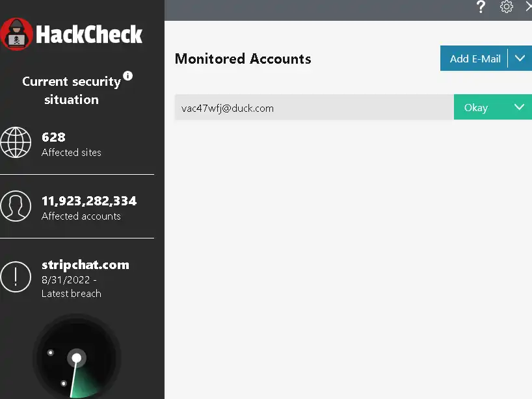The image size is (532, 399).
Task: Click the Monitored Accounts heading
Action: click(x=243, y=58)
